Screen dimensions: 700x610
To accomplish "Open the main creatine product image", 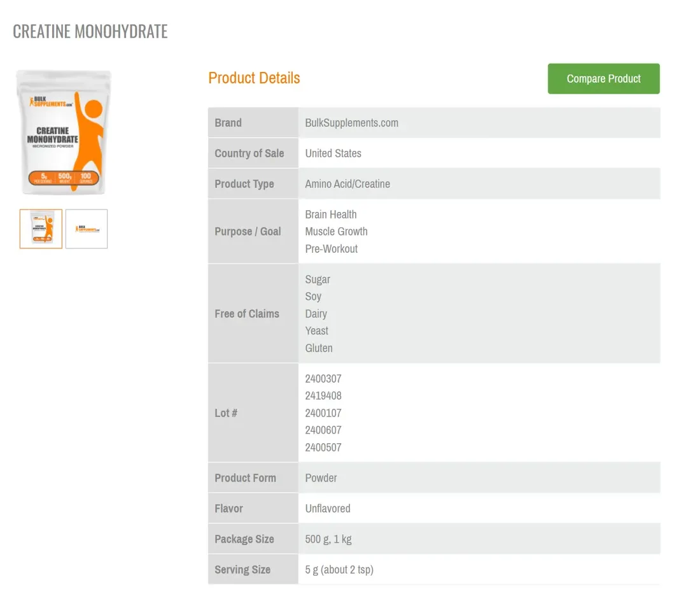I will click(64, 132).
